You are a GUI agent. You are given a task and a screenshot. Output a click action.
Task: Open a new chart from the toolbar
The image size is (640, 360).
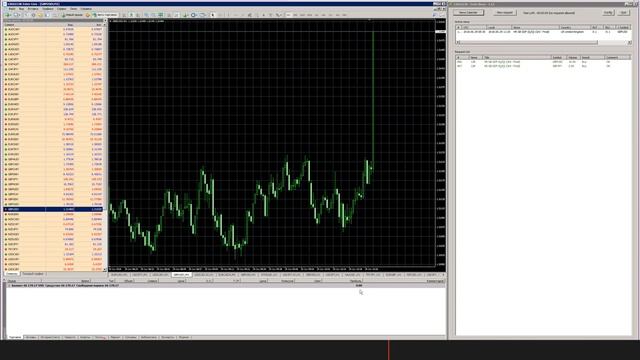[7, 15]
